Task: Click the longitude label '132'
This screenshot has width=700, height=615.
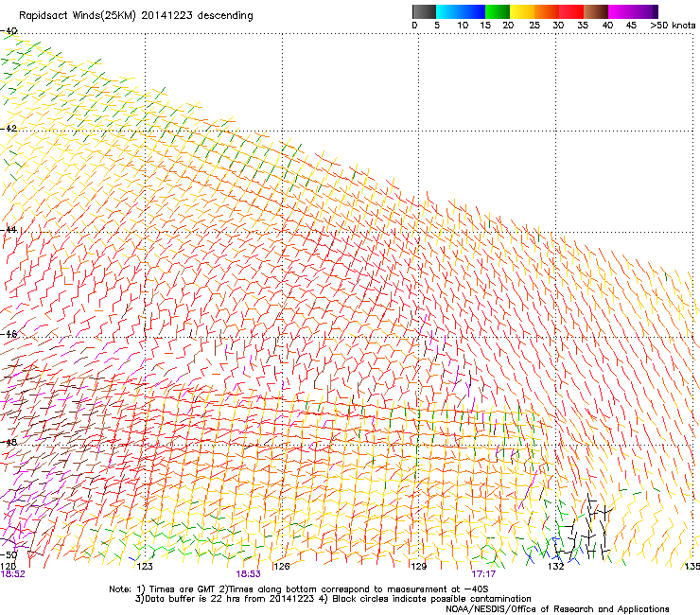Action: pos(556,567)
